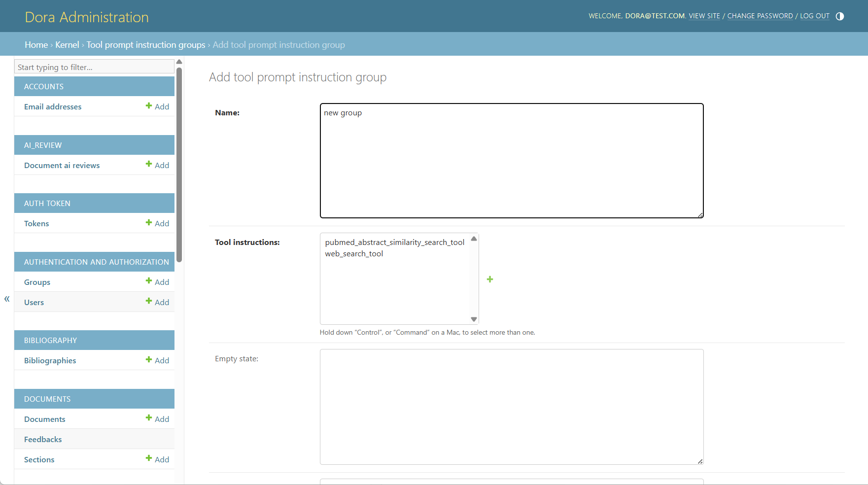Return to Tool prompt instruction groups list

click(x=145, y=44)
